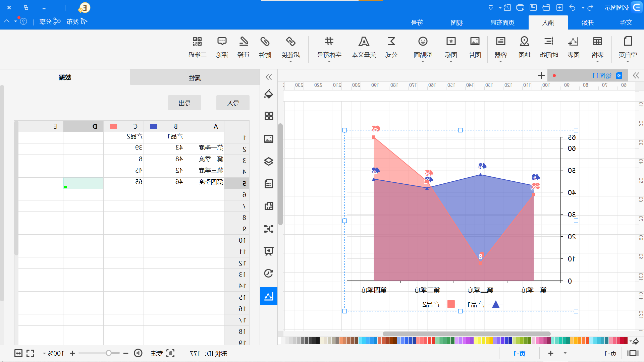The image size is (644, 362).
Task: Add a new page in status bar
Action: [551, 353]
